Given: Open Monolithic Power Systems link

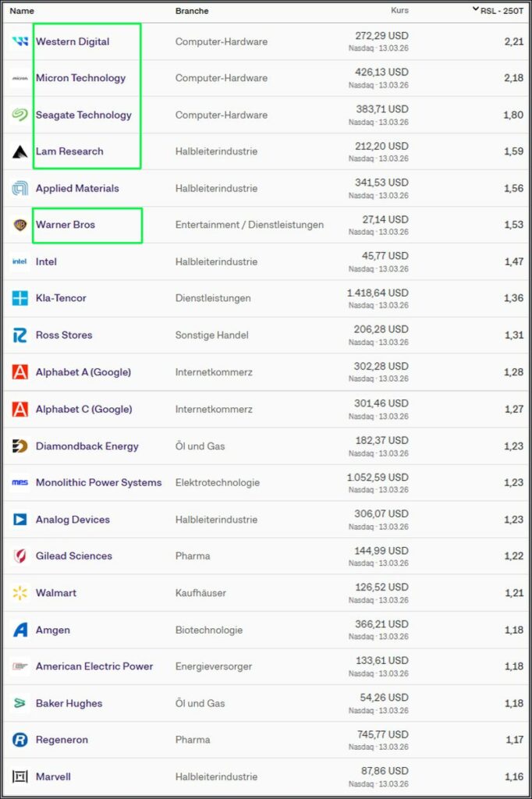Looking at the screenshot, I should (98, 482).
